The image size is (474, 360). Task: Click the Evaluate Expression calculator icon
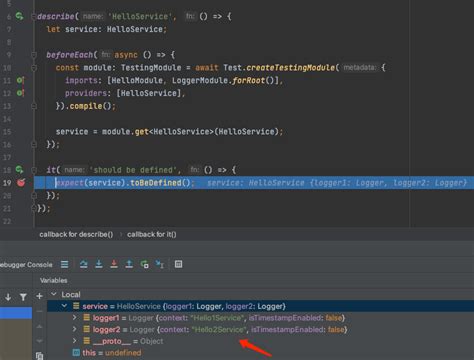[x=178, y=264]
